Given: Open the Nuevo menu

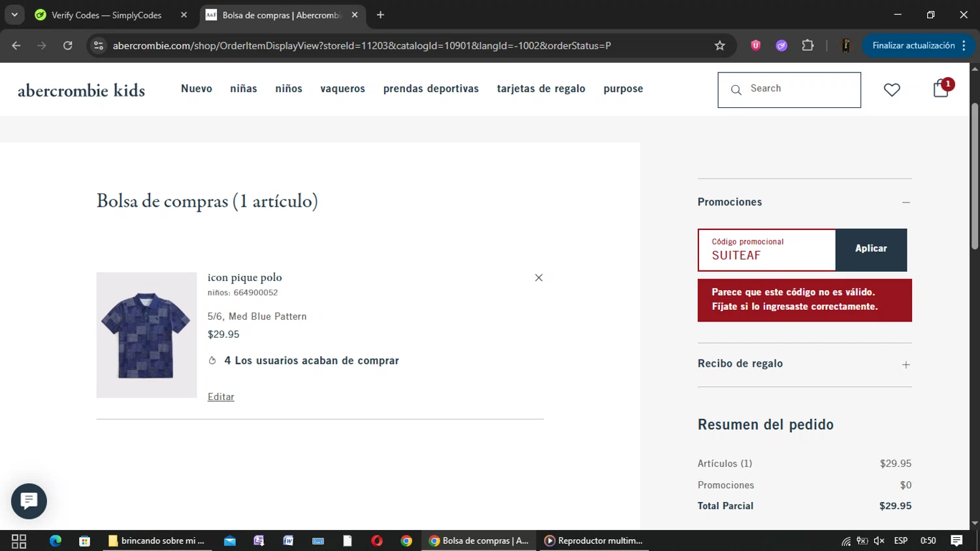Looking at the screenshot, I should 197,89.
